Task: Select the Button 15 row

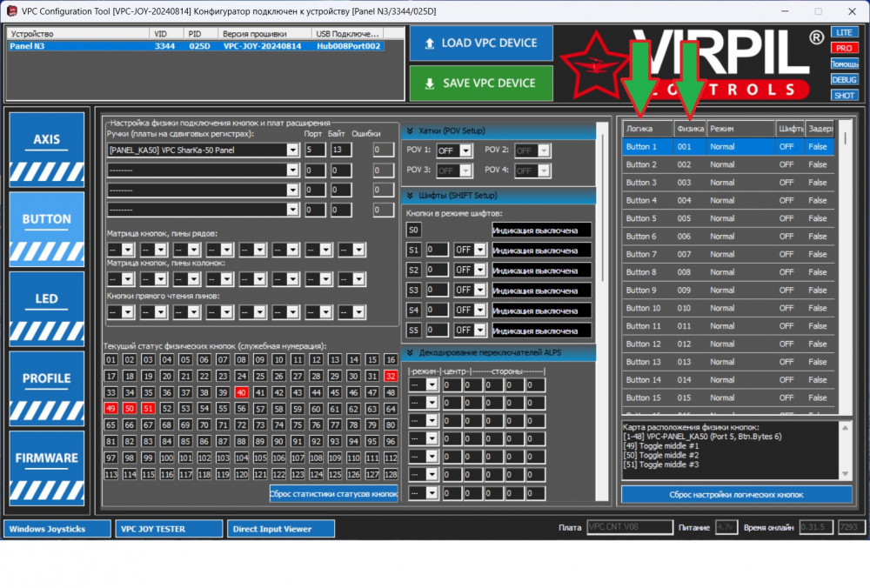Action: click(728, 398)
